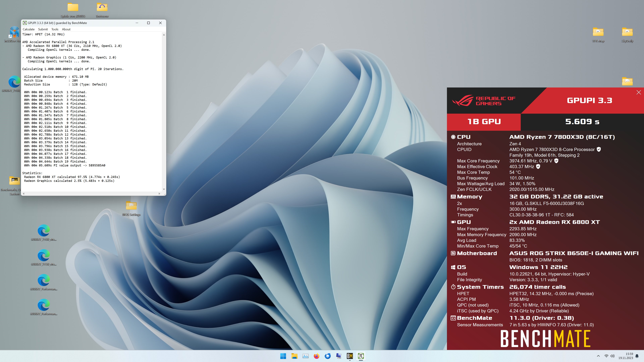Open the clock showing 15:59
Screen dimensions: 644x362
click(626, 356)
